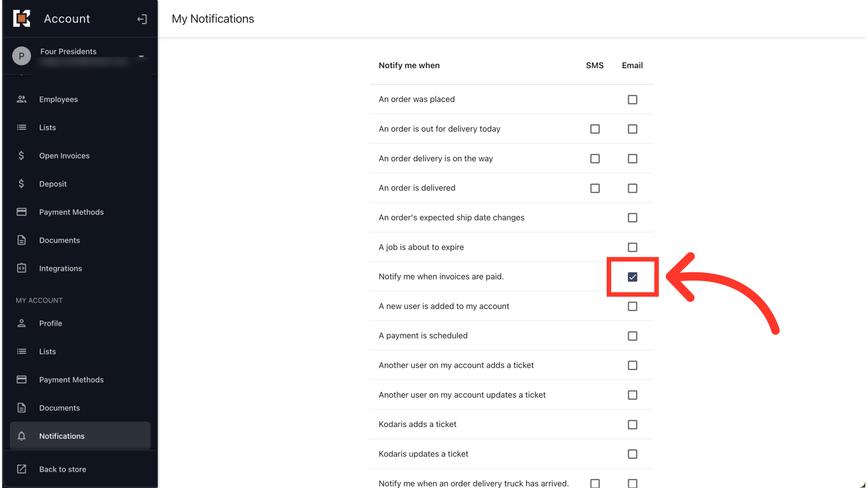The height and width of the screenshot is (488, 868).
Task: Uncheck email for invoices are paid
Action: [632, 277]
